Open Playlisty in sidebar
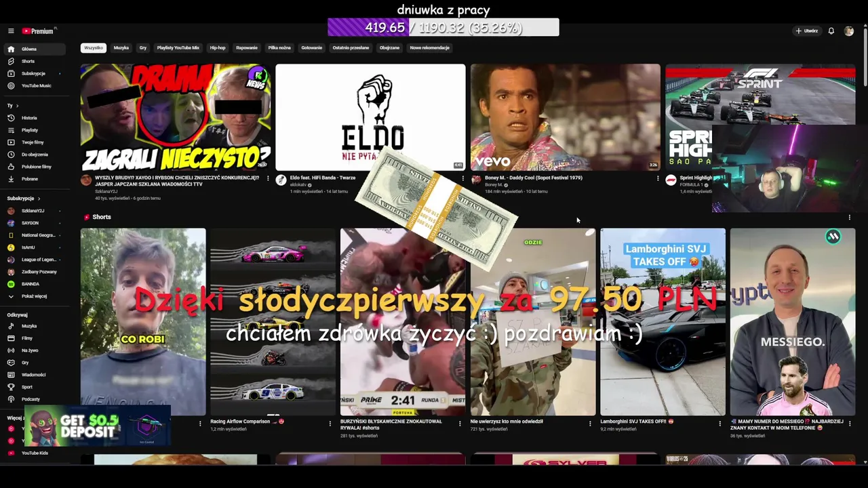 point(36,130)
